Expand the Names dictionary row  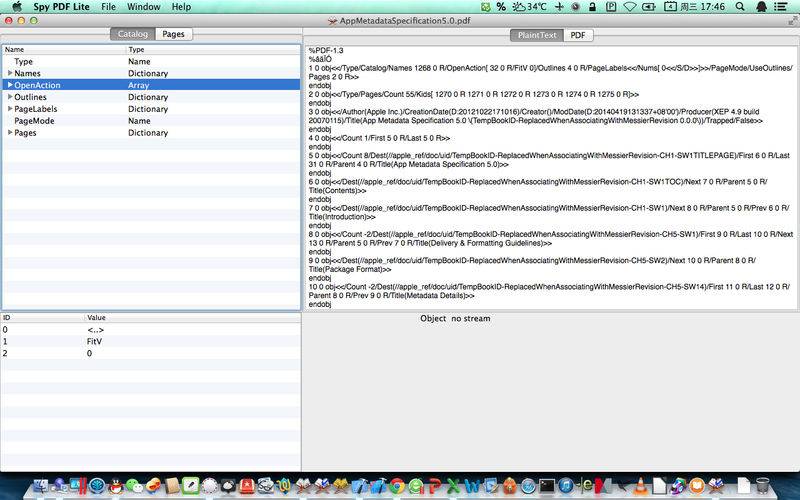point(10,73)
